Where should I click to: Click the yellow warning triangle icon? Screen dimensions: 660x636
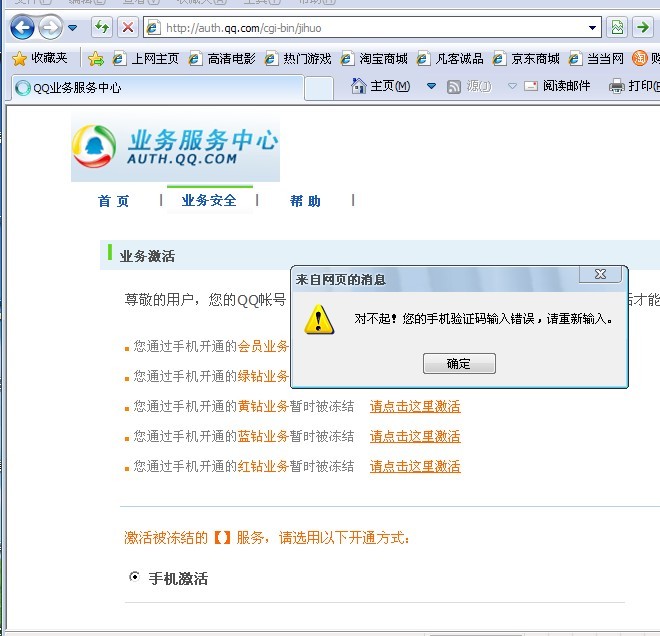pyautogui.click(x=319, y=319)
